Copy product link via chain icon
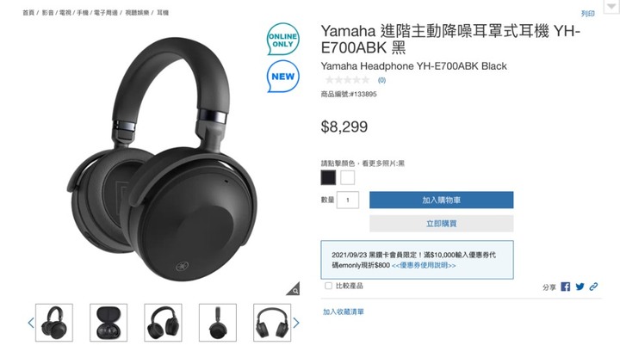 click(x=593, y=287)
